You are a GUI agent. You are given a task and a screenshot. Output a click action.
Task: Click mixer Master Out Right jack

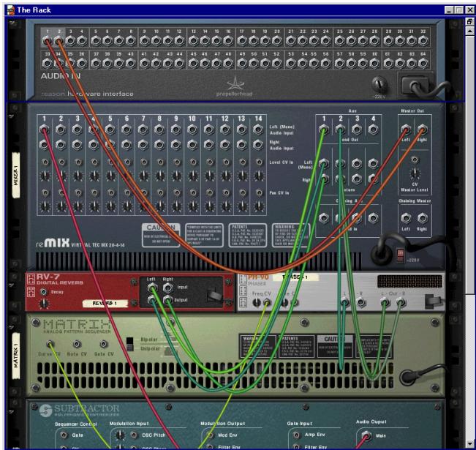(423, 130)
